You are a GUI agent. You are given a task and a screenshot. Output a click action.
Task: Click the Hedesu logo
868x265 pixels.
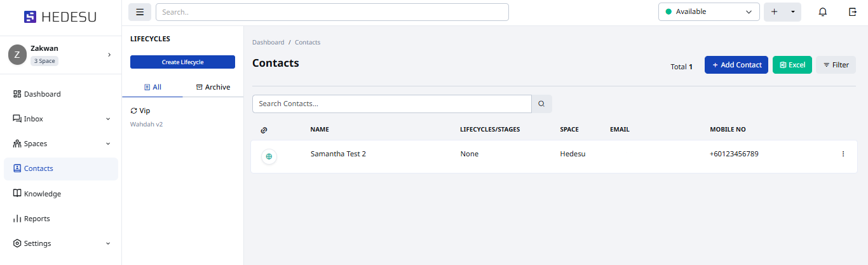pos(60,17)
